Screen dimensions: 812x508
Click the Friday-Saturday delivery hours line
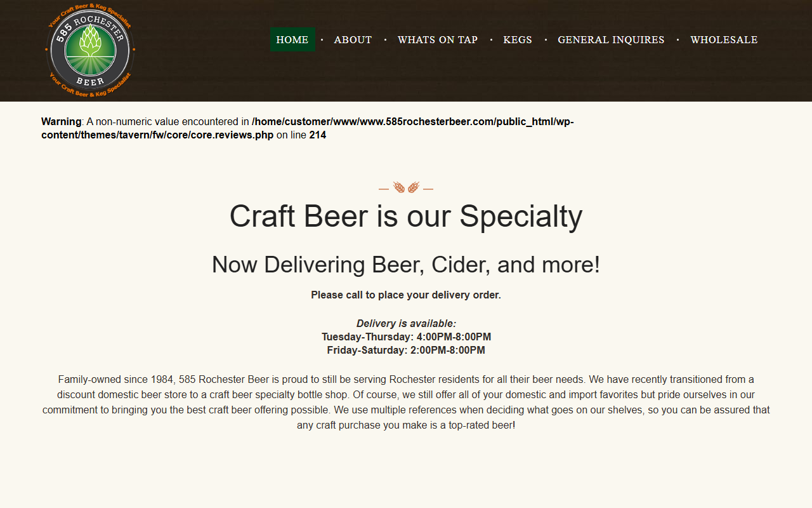click(406, 351)
